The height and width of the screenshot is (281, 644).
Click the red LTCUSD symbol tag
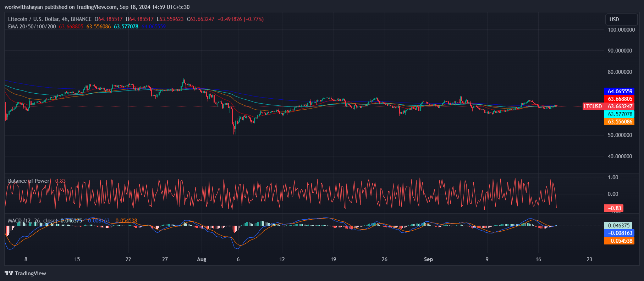pos(593,106)
